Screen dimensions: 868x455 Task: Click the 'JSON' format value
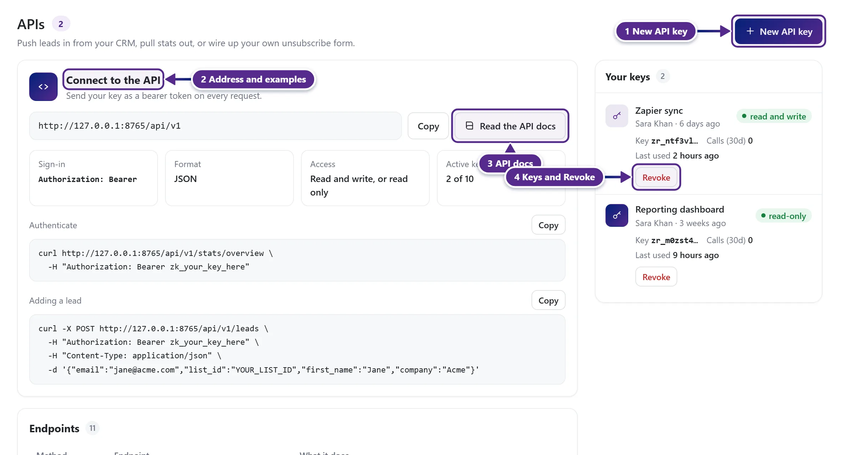point(185,179)
